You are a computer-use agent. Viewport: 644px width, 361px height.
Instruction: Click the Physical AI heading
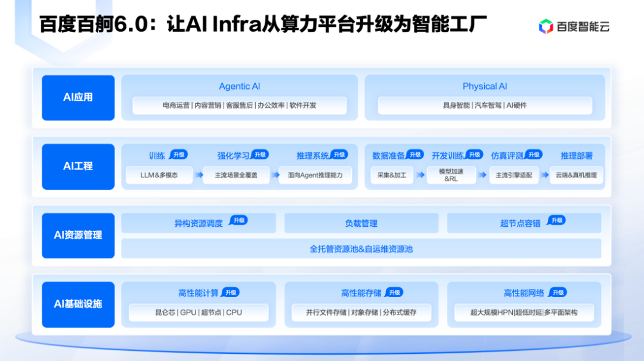(x=485, y=87)
